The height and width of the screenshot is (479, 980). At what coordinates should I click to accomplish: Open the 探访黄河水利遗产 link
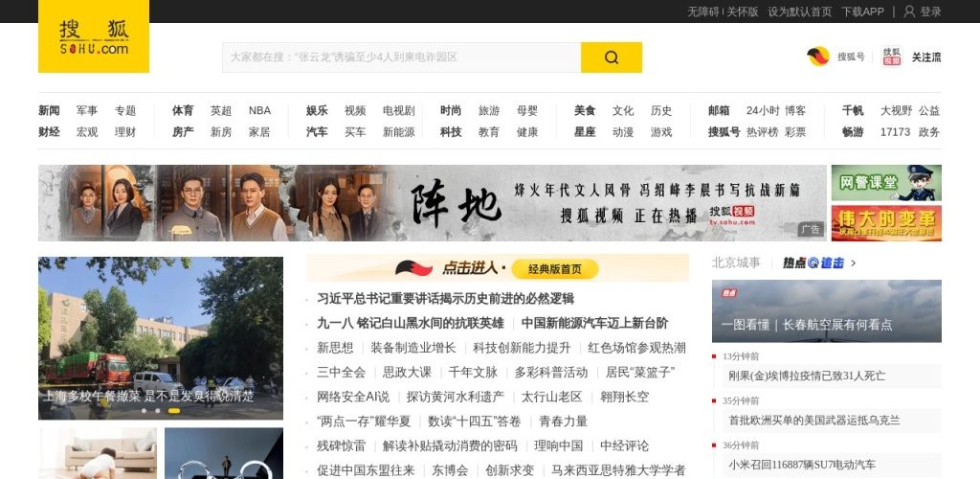tap(455, 397)
